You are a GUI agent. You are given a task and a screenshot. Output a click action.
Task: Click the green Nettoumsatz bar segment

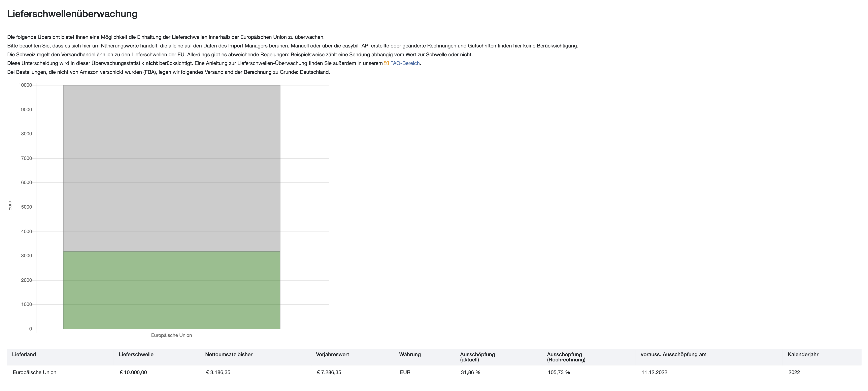click(171, 290)
